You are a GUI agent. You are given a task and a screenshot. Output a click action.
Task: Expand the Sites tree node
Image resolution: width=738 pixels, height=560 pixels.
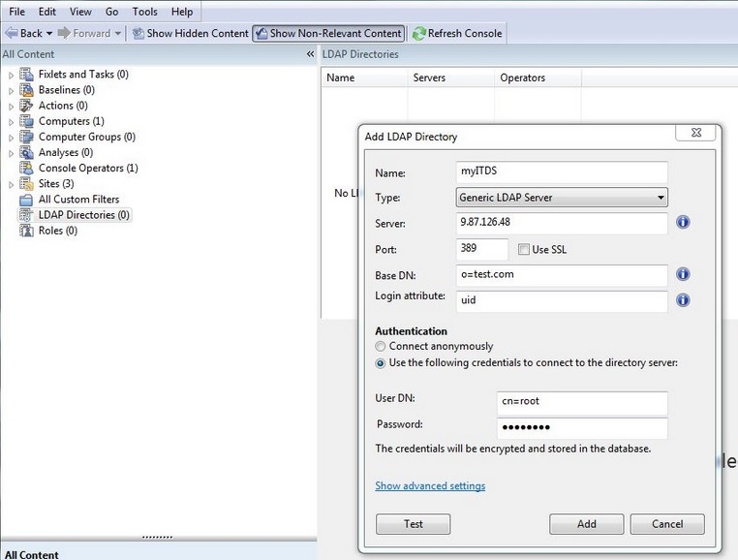(x=11, y=184)
